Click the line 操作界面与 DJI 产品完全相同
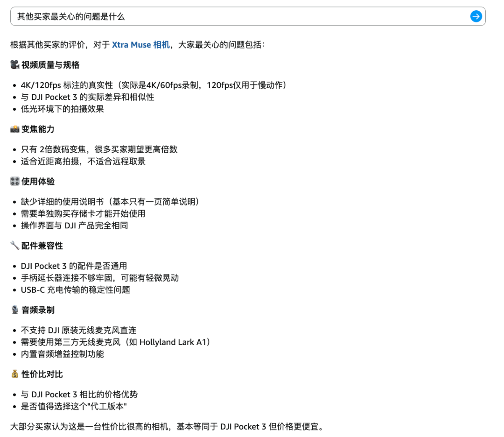Viewport: 504px width, 437px height. pyautogui.click(x=74, y=226)
